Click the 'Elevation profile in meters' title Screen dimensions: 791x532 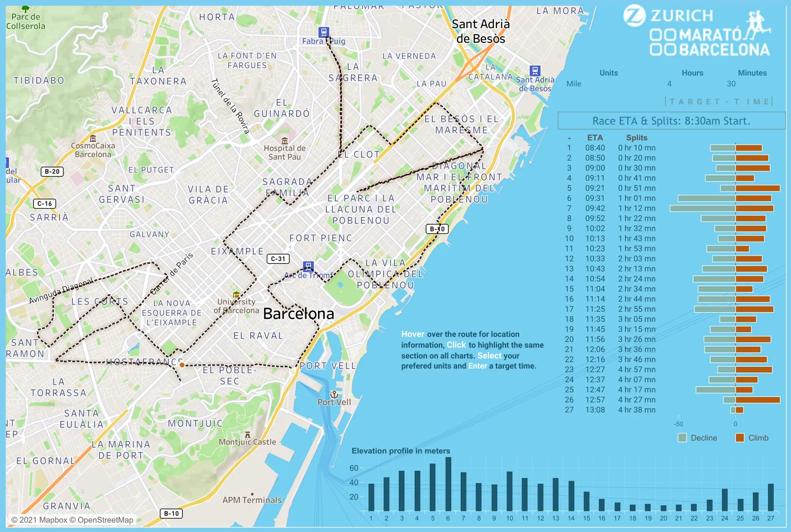tap(401, 451)
